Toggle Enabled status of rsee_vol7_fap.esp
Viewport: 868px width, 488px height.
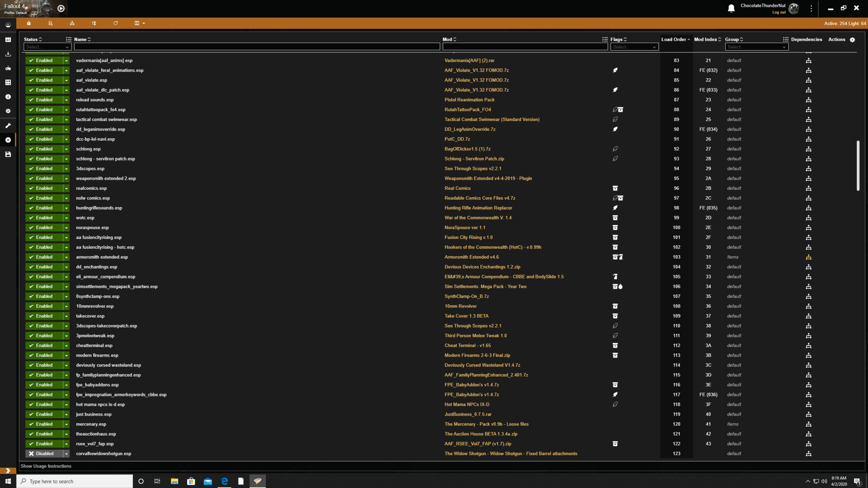click(x=44, y=444)
